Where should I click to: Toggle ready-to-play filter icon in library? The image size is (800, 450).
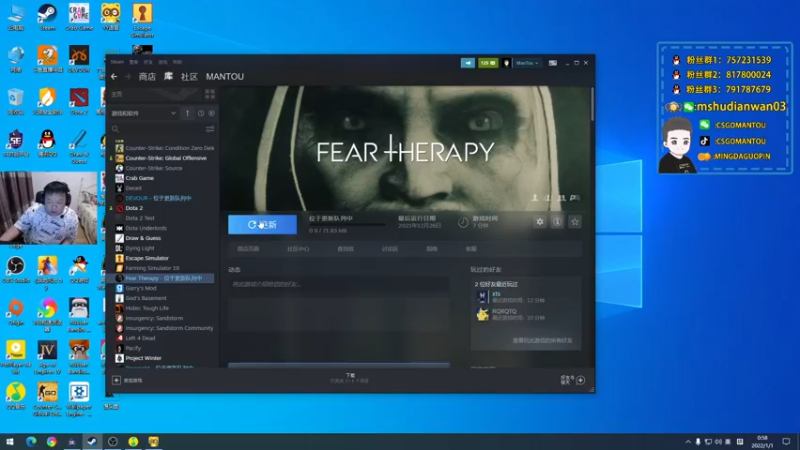[212, 113]
